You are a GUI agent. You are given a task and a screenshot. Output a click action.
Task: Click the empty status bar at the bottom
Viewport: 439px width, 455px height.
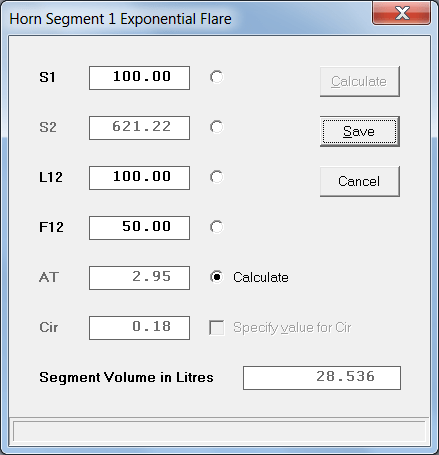coord(219,431)
